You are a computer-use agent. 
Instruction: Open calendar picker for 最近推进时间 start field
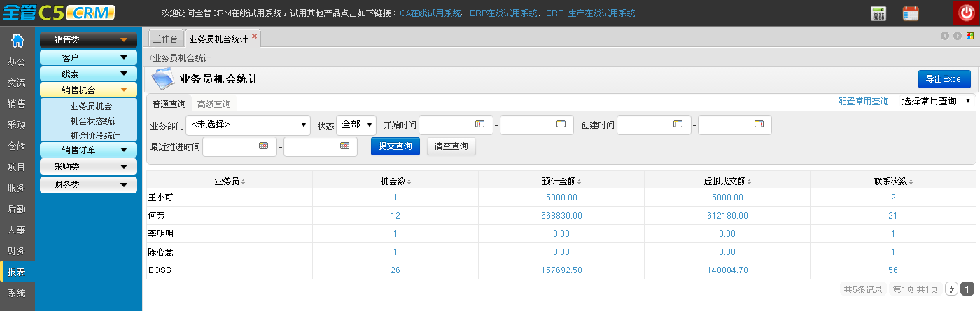[x=263, y=146]
